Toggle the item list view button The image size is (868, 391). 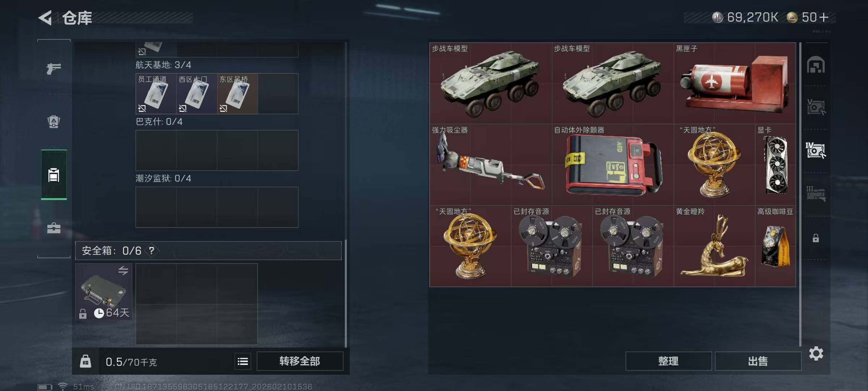point(243,361)
